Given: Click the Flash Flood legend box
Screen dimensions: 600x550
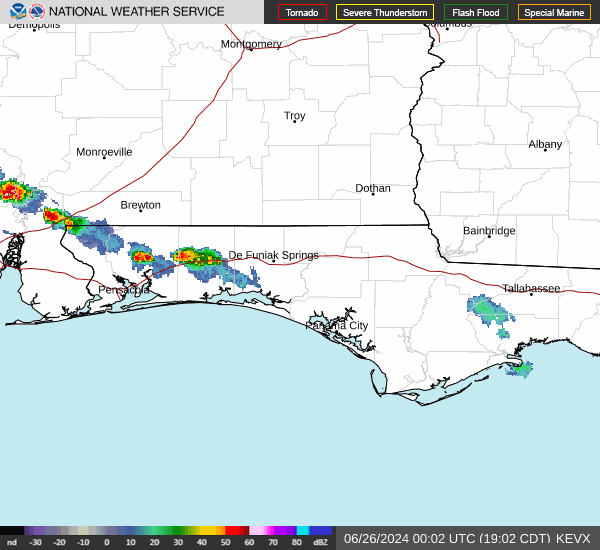Looking at the screenshot, I should point(475,13).
